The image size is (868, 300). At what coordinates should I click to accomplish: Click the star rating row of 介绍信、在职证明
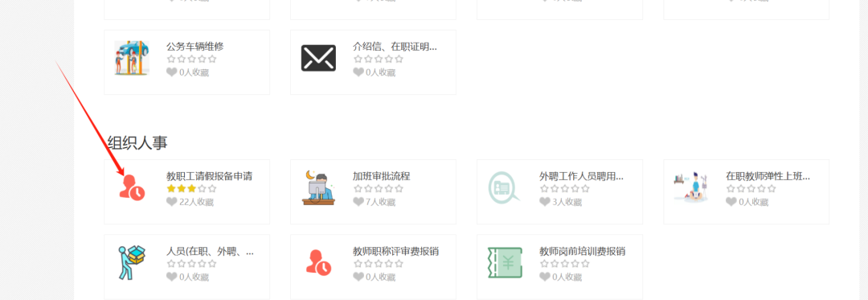tap(378, 59)
